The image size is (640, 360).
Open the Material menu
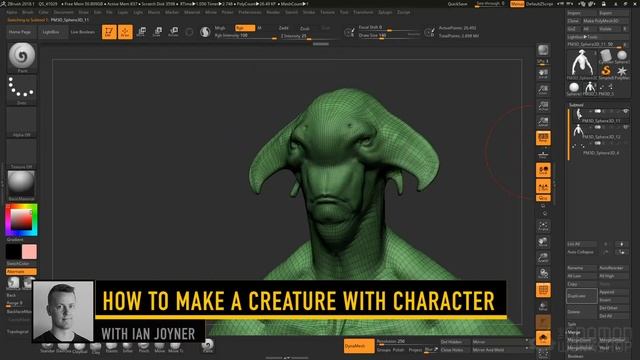[192, 12]
